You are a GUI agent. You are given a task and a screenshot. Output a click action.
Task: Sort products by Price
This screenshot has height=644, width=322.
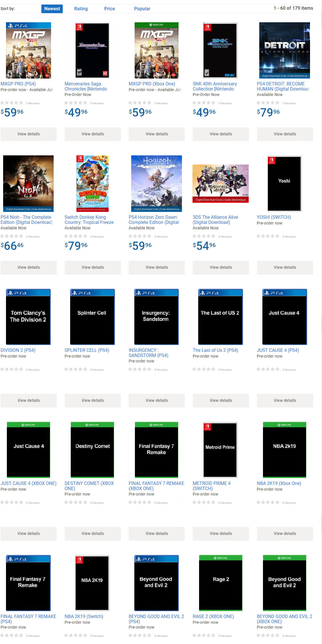pyautogui.click(x=110, y=9)
